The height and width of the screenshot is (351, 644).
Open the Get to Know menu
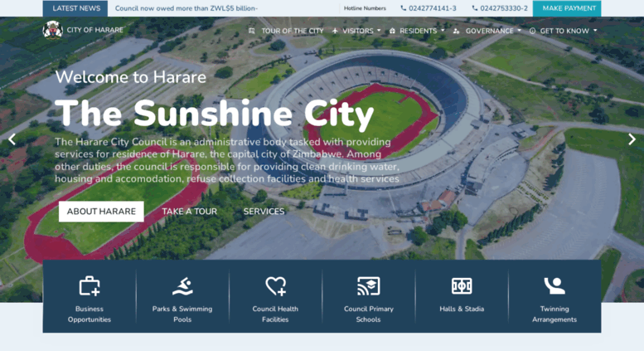564,31
